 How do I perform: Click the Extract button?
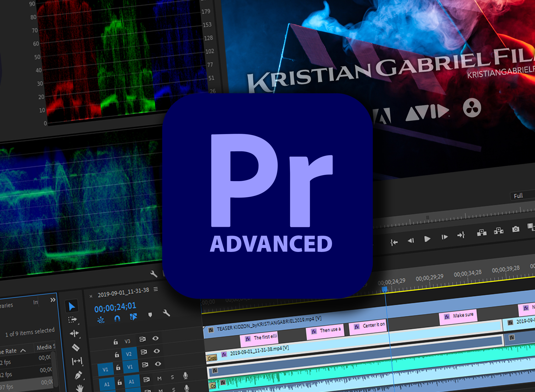click(x=498, y=231)
